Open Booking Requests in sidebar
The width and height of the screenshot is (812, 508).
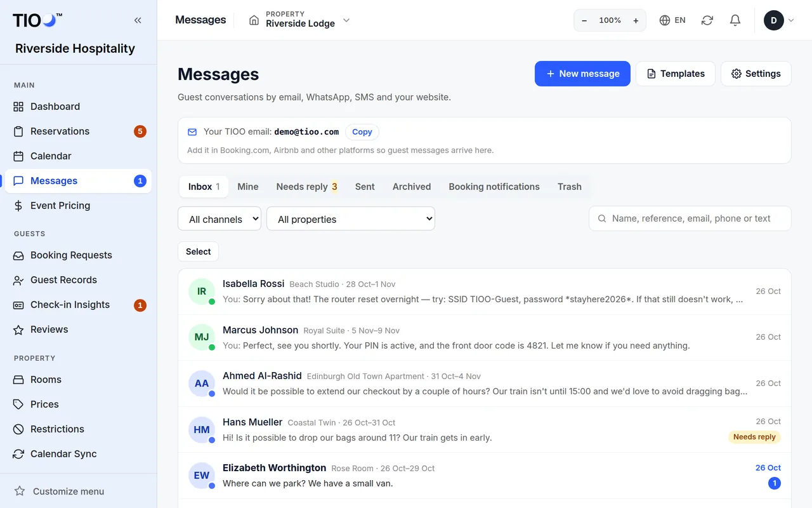(x=78, y=255)
